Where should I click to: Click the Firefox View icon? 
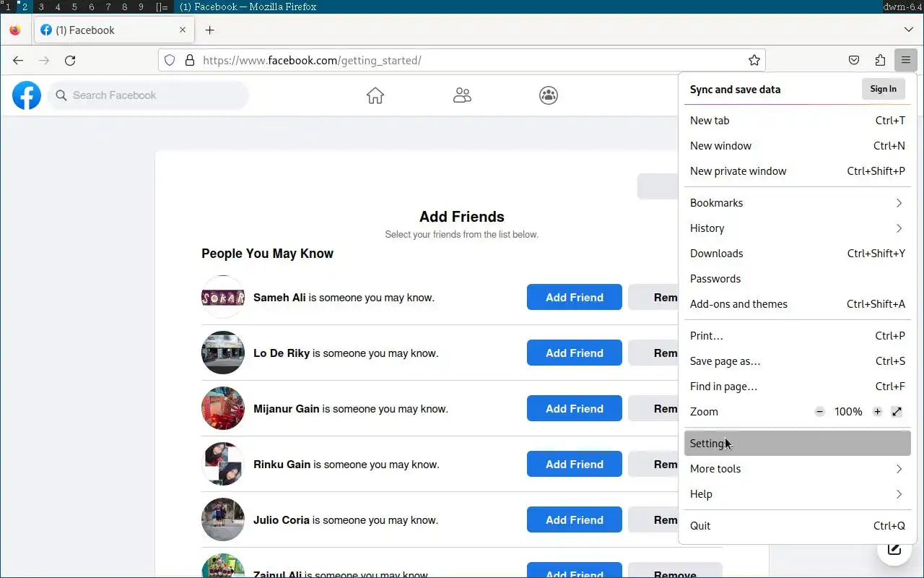(15, 30)
